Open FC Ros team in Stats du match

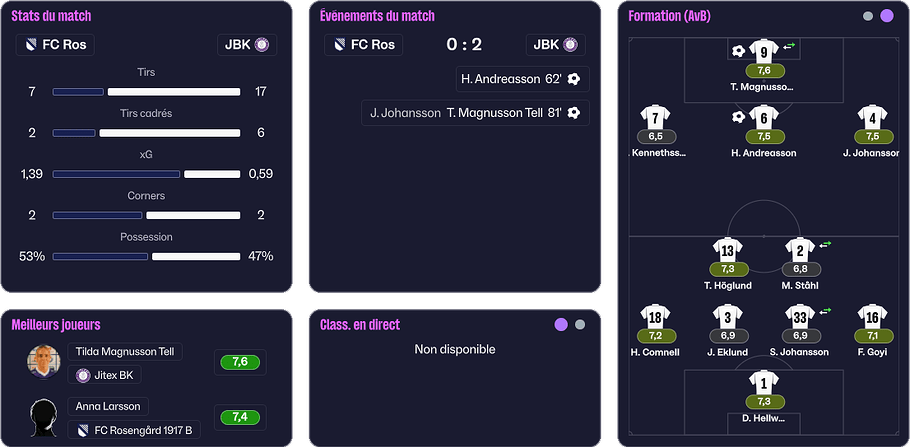tap(55, 45)
